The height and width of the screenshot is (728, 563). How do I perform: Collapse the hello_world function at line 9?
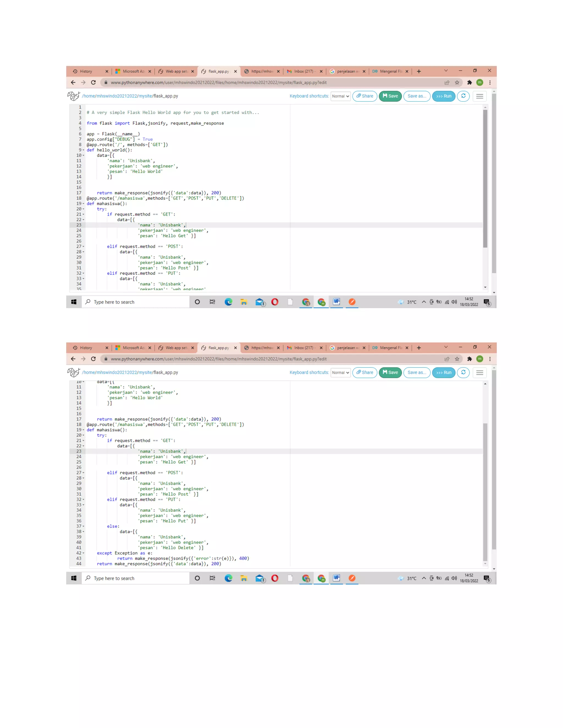(83, 150)
